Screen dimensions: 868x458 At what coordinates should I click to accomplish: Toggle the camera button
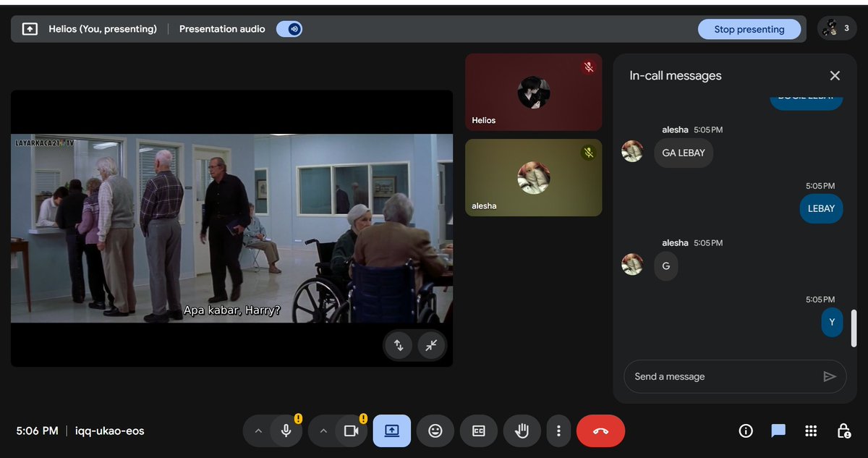coord(352,431)
